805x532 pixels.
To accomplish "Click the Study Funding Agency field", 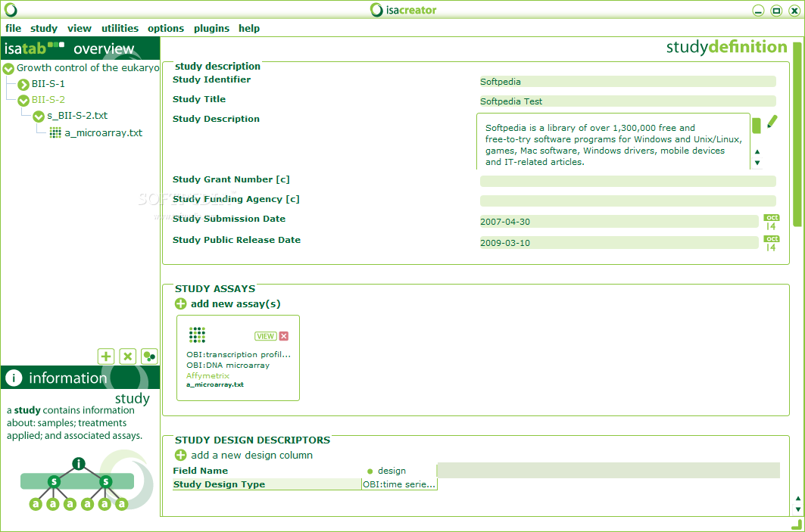I will tap(627, 201).
